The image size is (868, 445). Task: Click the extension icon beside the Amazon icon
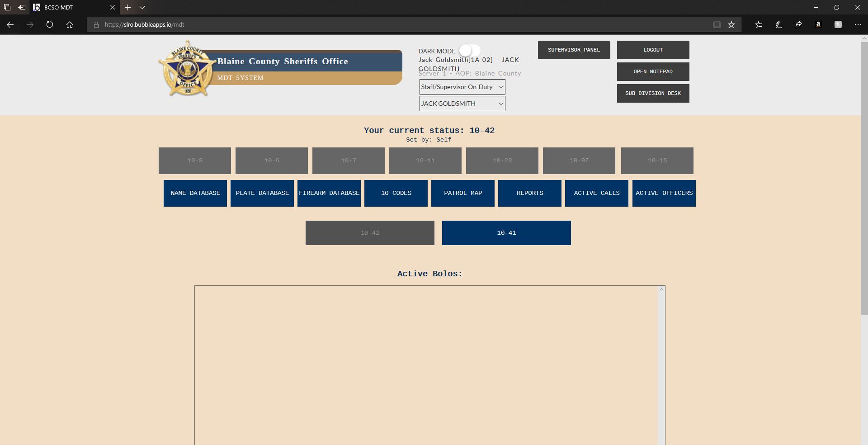pyautogui.click(x=838, y=25)
